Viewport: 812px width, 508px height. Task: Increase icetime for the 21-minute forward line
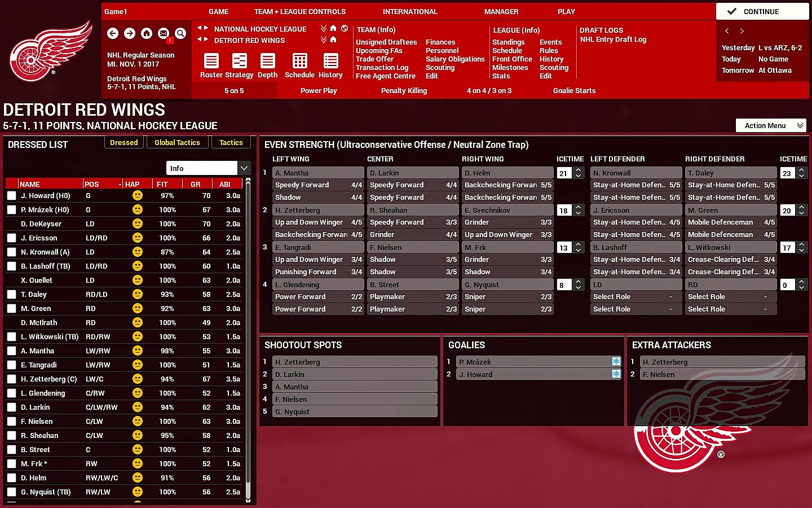click(x=579, y=170)
